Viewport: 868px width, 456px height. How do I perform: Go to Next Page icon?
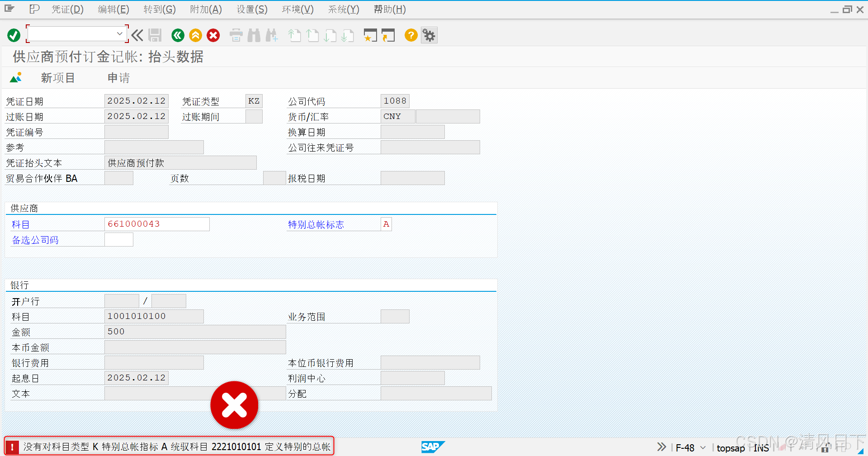click(330, 35)
